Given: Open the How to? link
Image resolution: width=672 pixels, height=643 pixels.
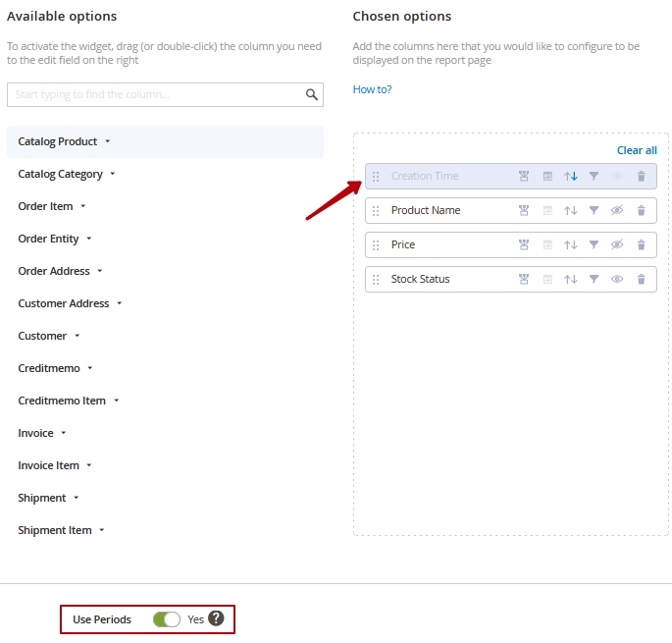Looking at the screenshot, I should (x=372, y=89).
